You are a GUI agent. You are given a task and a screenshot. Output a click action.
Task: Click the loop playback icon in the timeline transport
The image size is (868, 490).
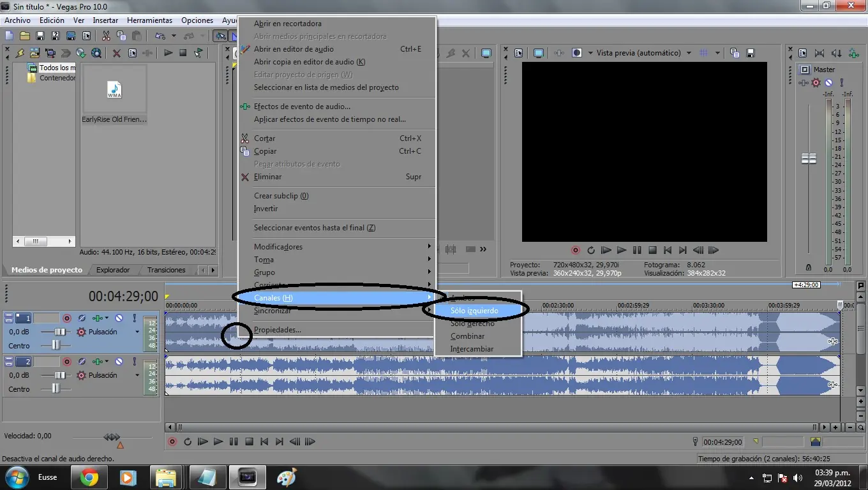coord(188,442)
